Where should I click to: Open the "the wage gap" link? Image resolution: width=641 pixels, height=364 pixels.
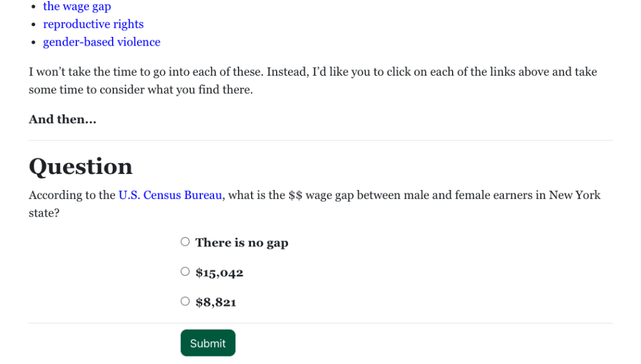pos(76,7)
